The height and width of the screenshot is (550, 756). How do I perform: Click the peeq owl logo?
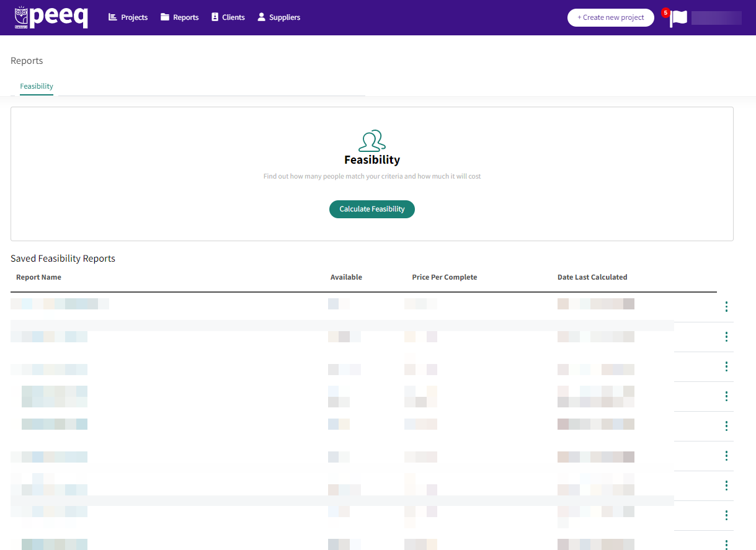51,17
